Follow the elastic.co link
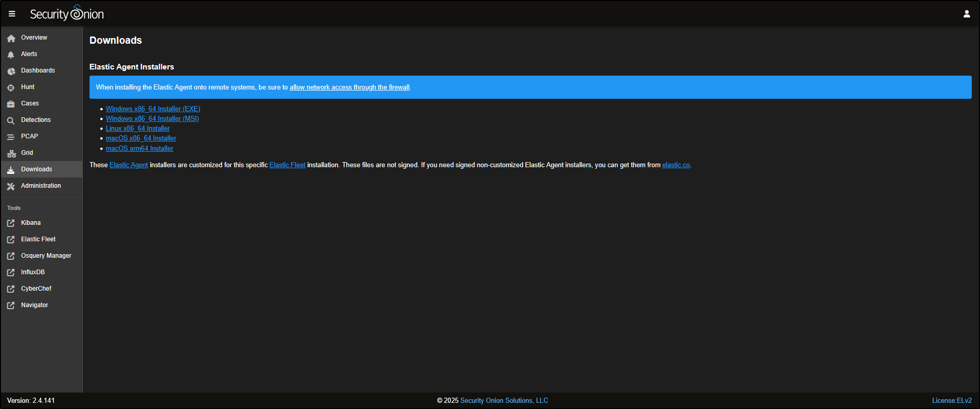This screenshot has height=409, width=980. (675, 165)
